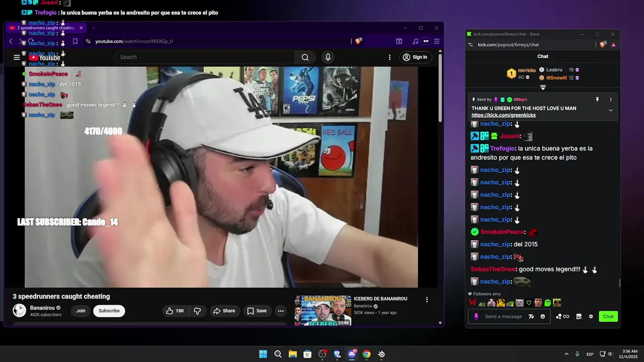Screen dimensions: 644x362
Task: Click the green Chat send button
Action: coord(608,316)
